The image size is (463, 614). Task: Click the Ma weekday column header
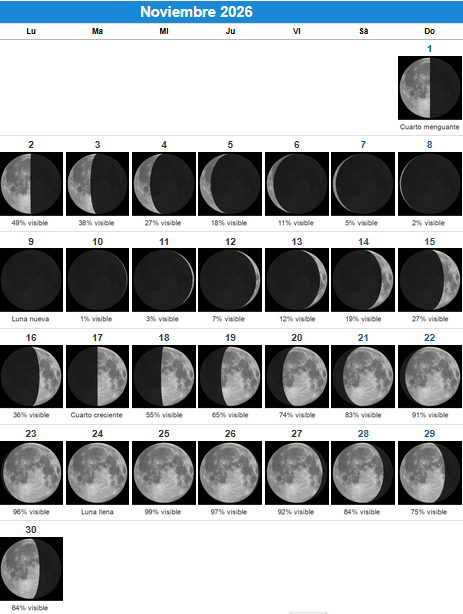click(97, 31)
